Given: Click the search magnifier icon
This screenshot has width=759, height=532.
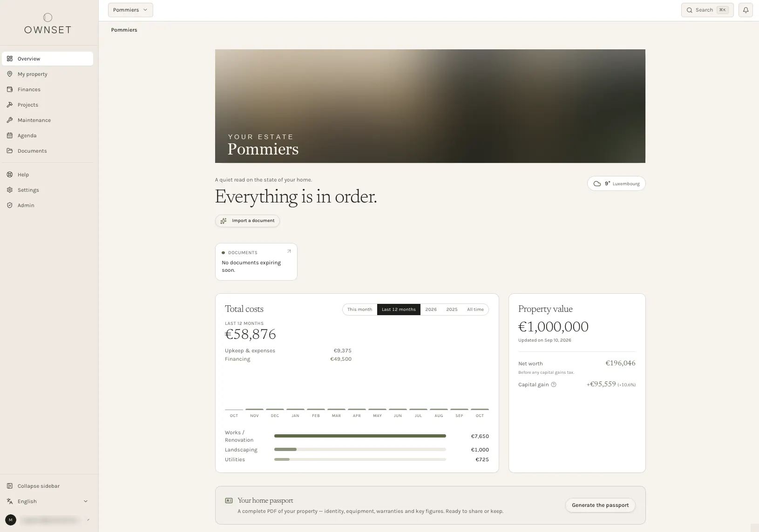Looking at the screenshot, I should (690, 10).
